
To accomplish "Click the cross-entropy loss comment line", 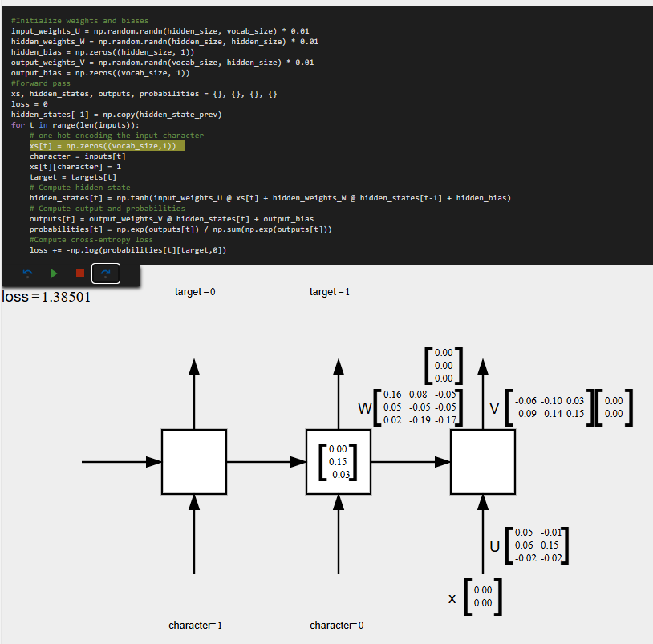I will tap(90, 239).
